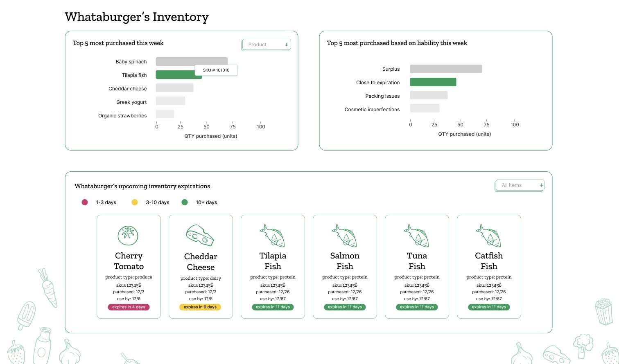This screenshot has width=619, height=364.
Task: Click 'use by: 12/8' on Cheddar Cheese
Action: click(201, 299)
